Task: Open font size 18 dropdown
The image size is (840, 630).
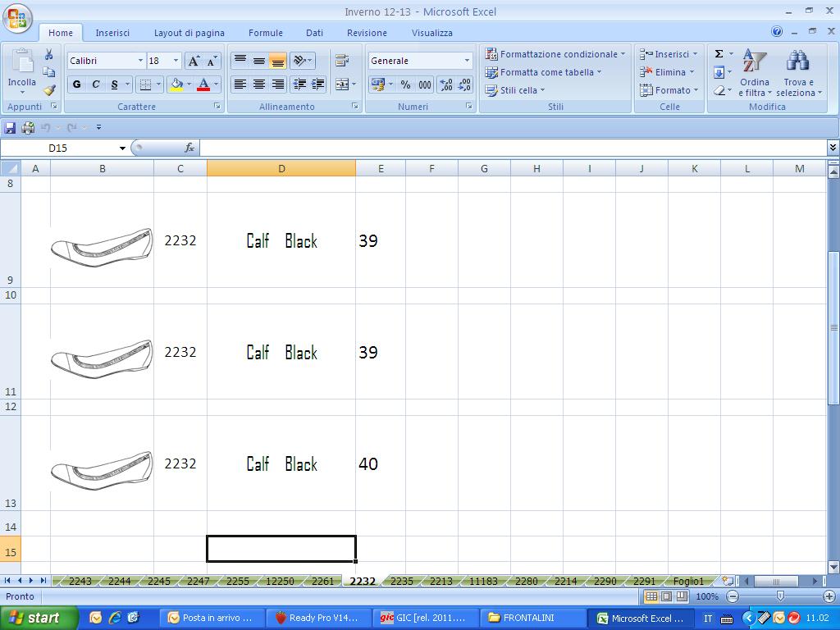Action: pos(176,61)
